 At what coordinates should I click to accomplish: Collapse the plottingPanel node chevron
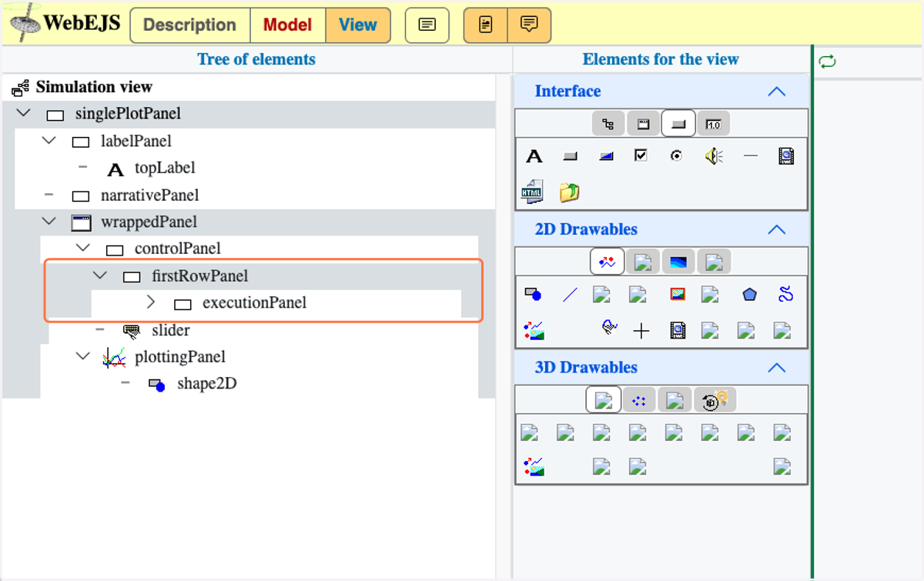(83, 356)
